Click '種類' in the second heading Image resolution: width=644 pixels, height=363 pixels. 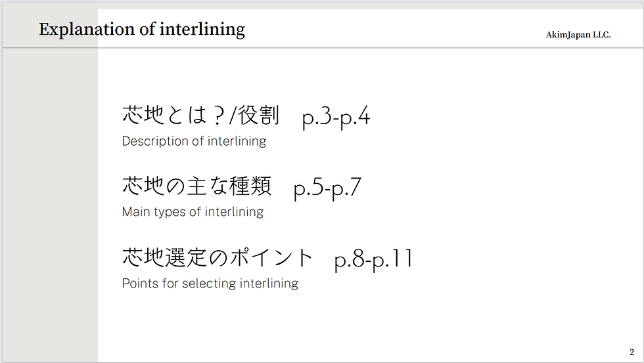tap(250, 187)
